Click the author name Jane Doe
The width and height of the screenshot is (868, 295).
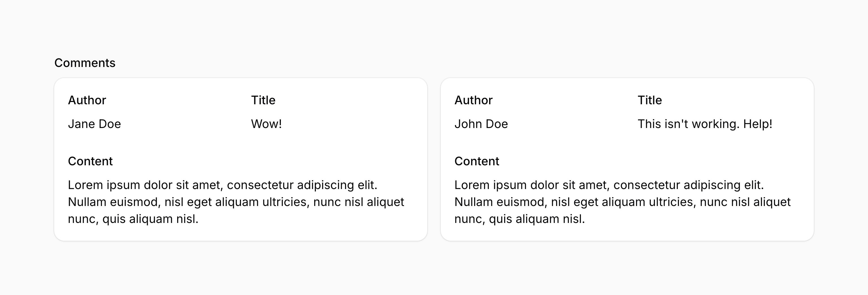pyautogui.click(x=95, y=124)
